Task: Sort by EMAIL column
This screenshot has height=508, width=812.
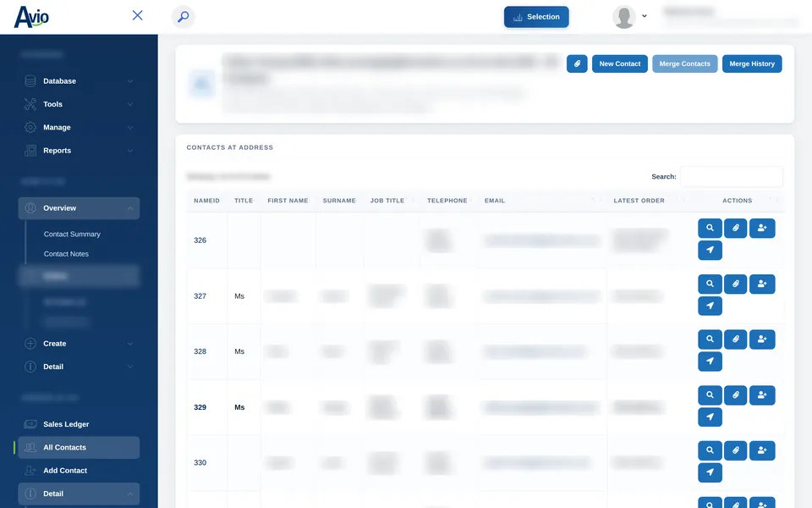Action: tap(541, 201)
